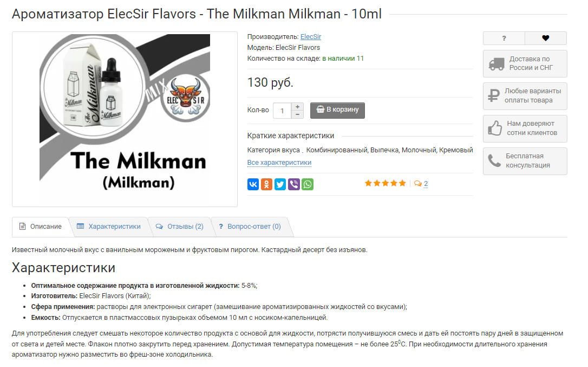The image size is (588, 367).
Task: Open The Milkman product image
Action: coord(125,119)
